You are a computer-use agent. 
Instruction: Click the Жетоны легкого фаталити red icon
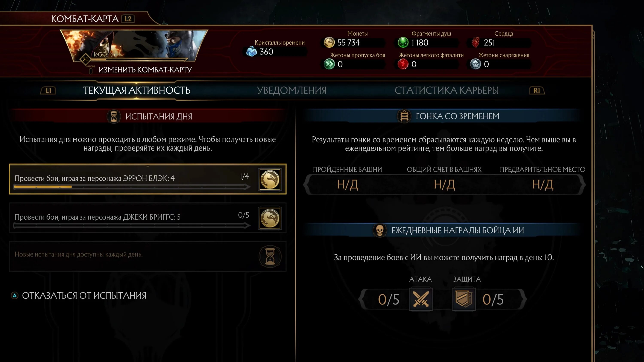[403, 64]
